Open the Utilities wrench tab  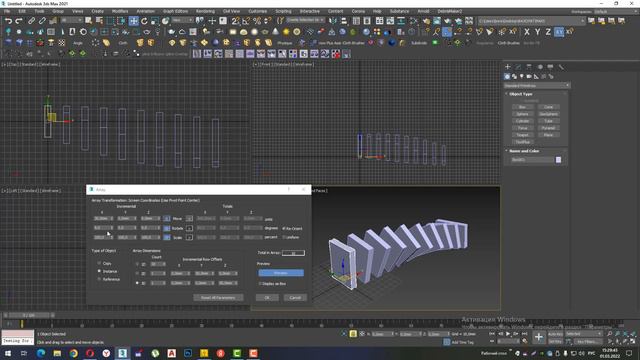click(x=561, y=67)
